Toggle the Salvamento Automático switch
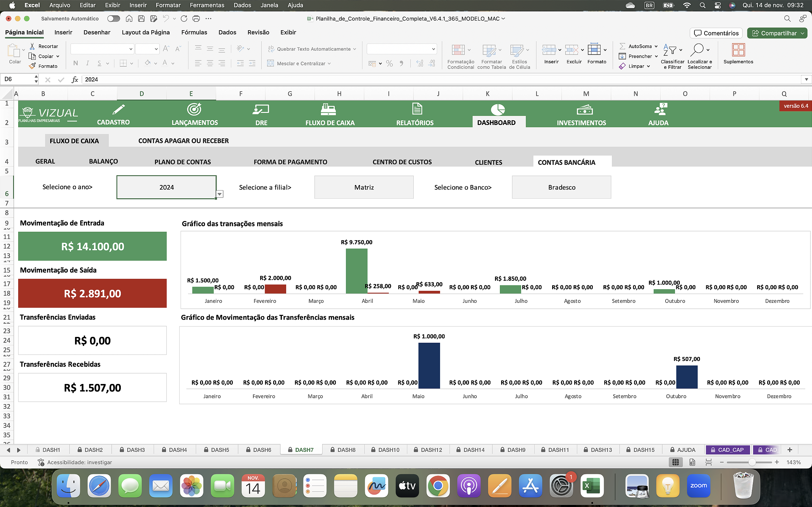 [113, 19]
